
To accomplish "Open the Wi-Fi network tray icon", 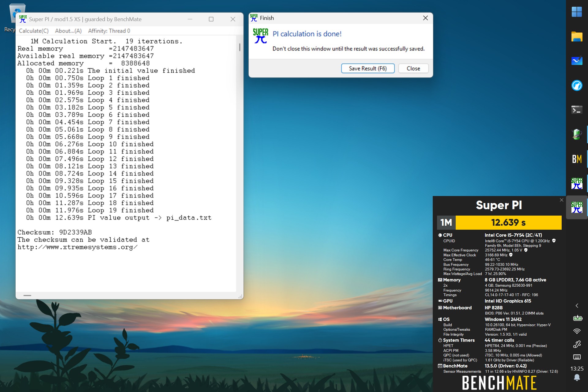I will 577,331.
